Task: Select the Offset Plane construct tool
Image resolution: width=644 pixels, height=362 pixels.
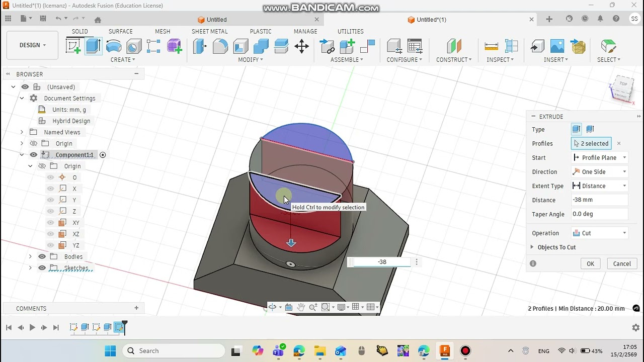Action: pos(454,46)
